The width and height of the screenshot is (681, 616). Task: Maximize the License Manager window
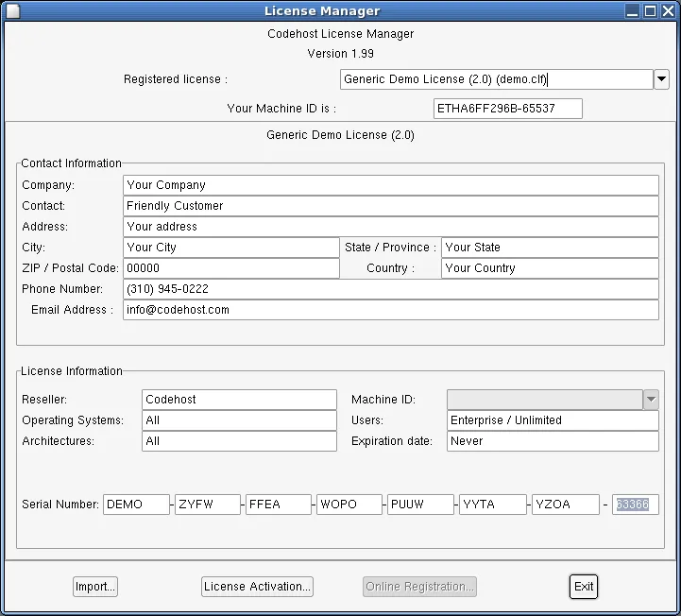650,10
